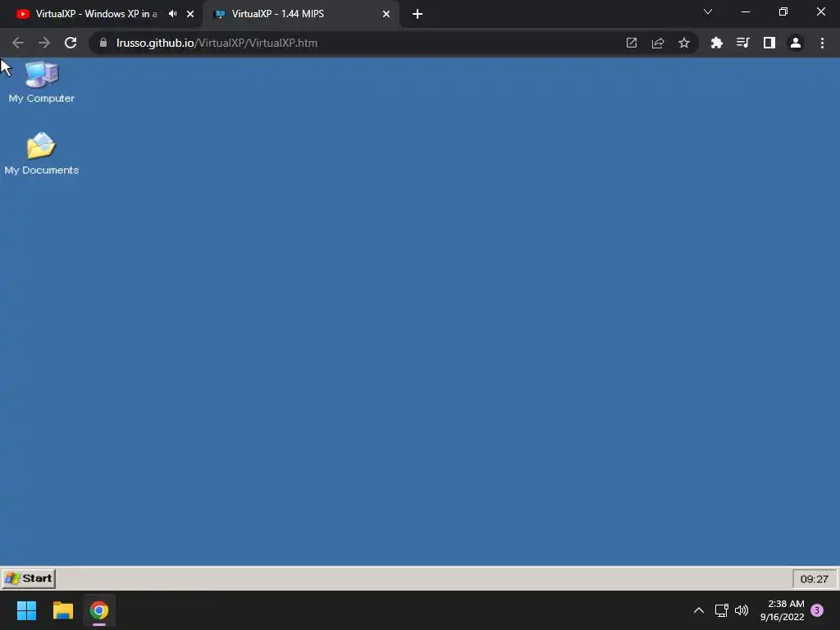This screenshot has height=630, width=840.
Task: Close the VirtualXP 1.44 MIPS tab
Action: point(386,14)
